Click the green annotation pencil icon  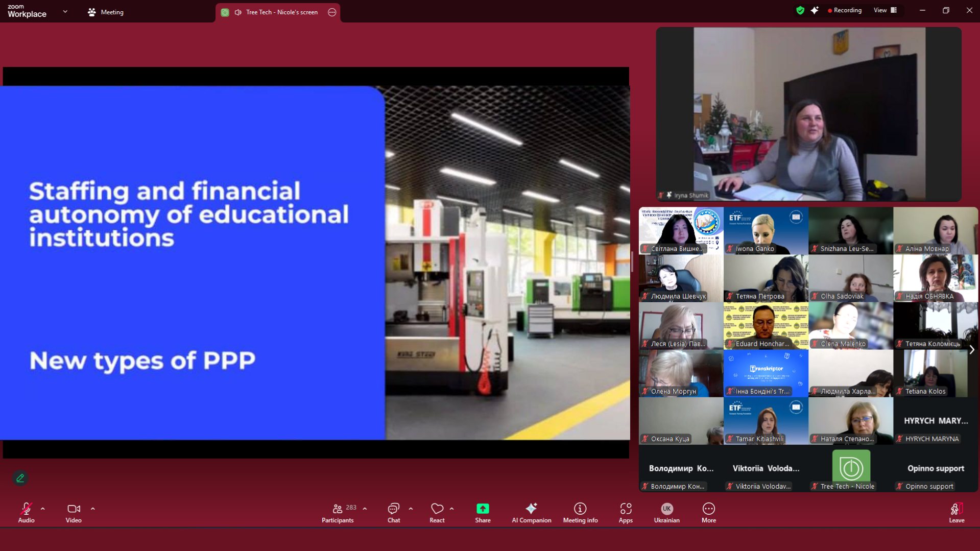[x=20, y=478]
